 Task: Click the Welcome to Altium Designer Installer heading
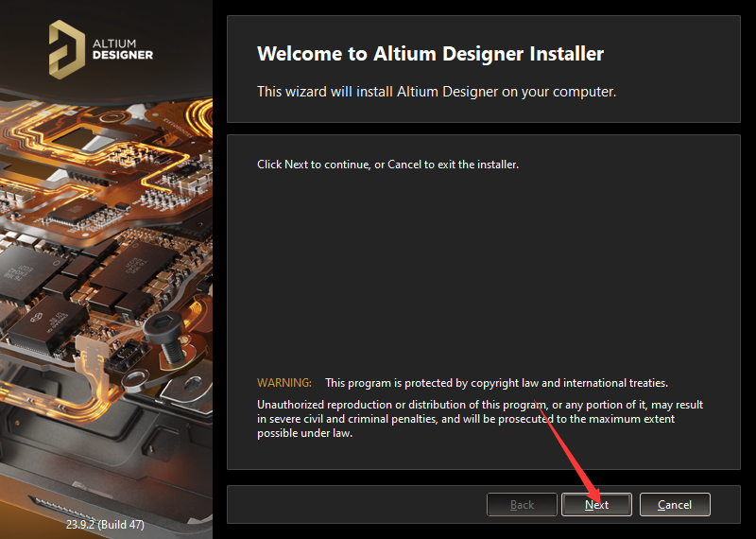point(430,54)
